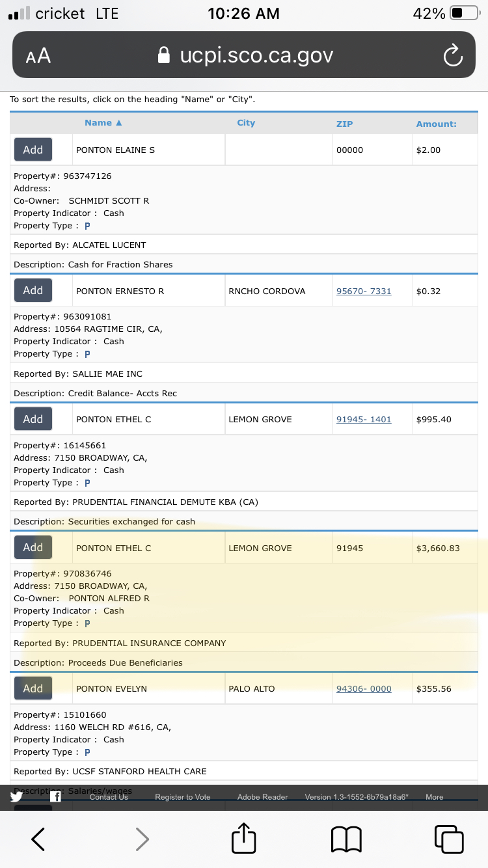Add PONTON ERNESTO R property

point(33,291)
